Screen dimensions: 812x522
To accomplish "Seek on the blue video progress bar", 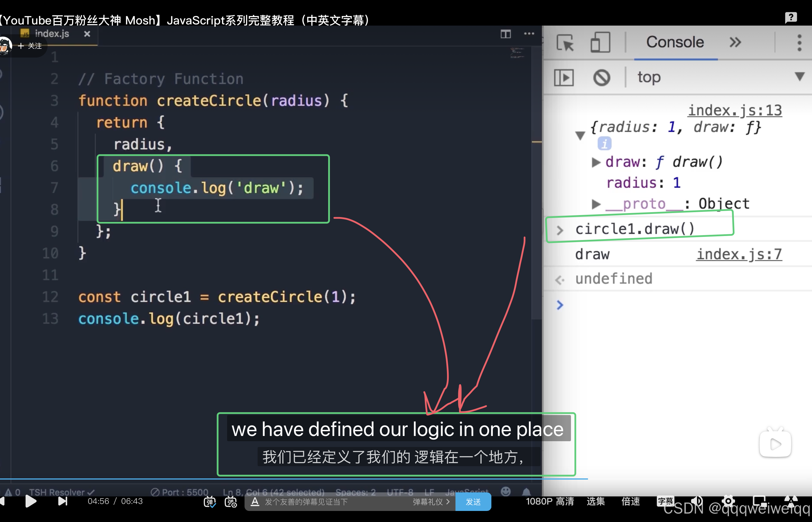I will point(294,479).
